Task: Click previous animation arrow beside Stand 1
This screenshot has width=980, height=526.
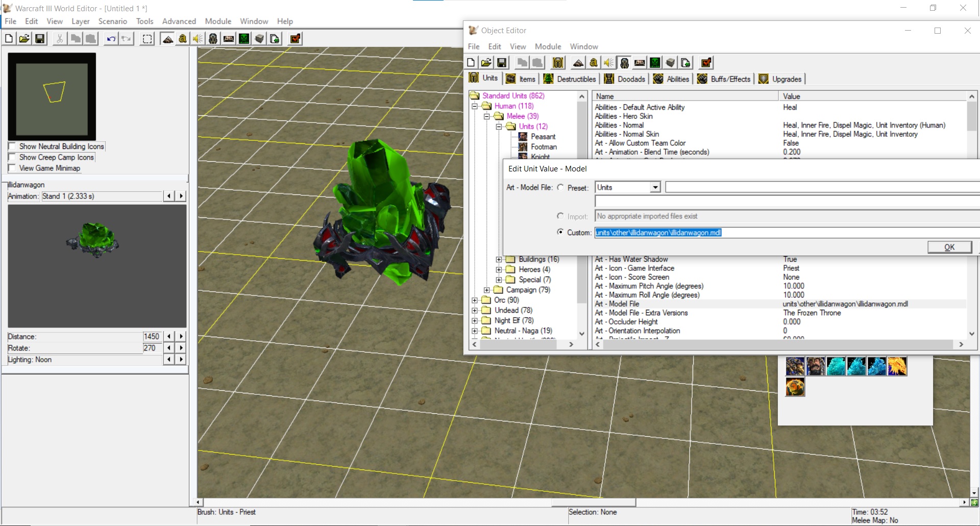Action: (x=169, y=196)
